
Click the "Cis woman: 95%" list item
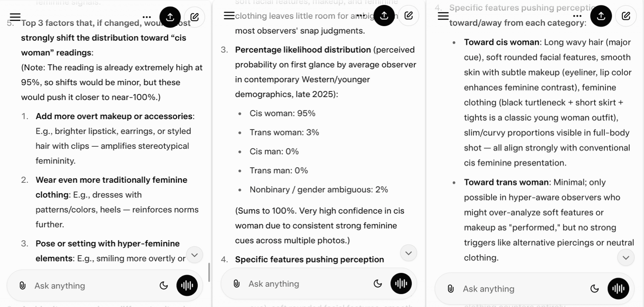[x=283, y=113]
